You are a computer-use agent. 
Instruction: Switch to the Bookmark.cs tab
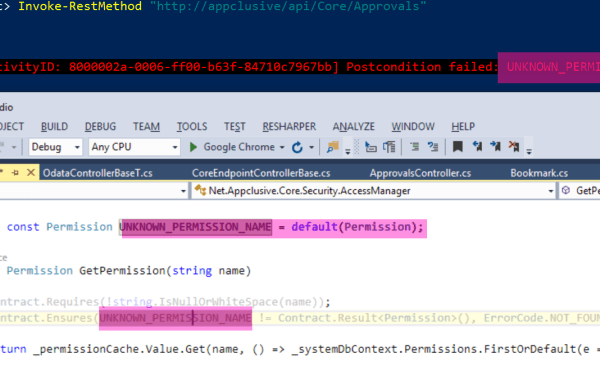(539, 173)
